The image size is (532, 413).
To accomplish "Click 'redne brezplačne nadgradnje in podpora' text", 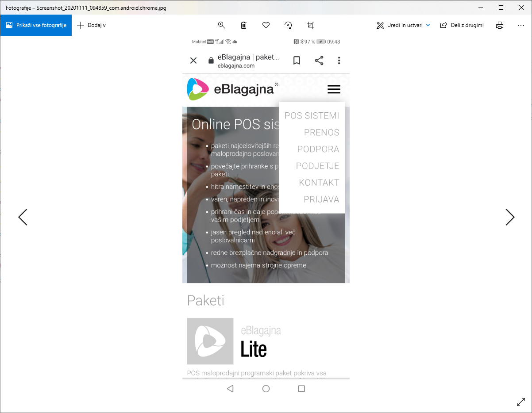I will click(x=270, y=253).
